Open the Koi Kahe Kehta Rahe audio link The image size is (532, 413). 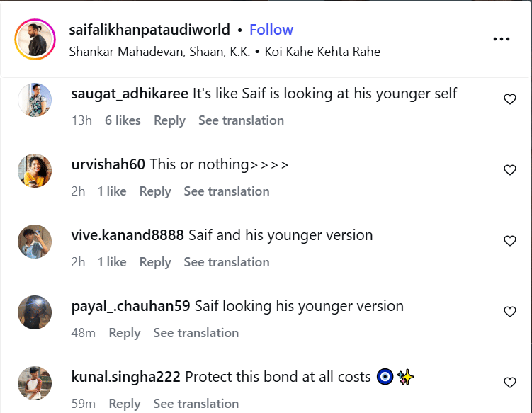[x=322, y=52]
